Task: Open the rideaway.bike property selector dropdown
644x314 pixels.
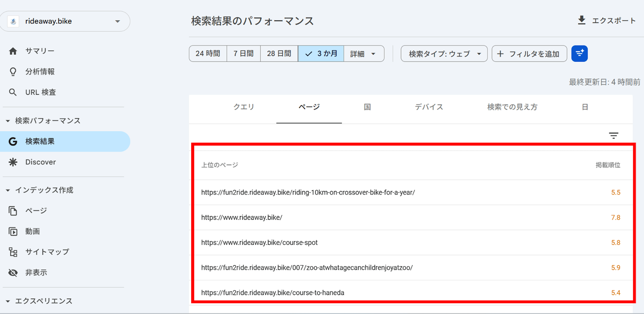Action: pyautogui.click(x=65, y=21)
